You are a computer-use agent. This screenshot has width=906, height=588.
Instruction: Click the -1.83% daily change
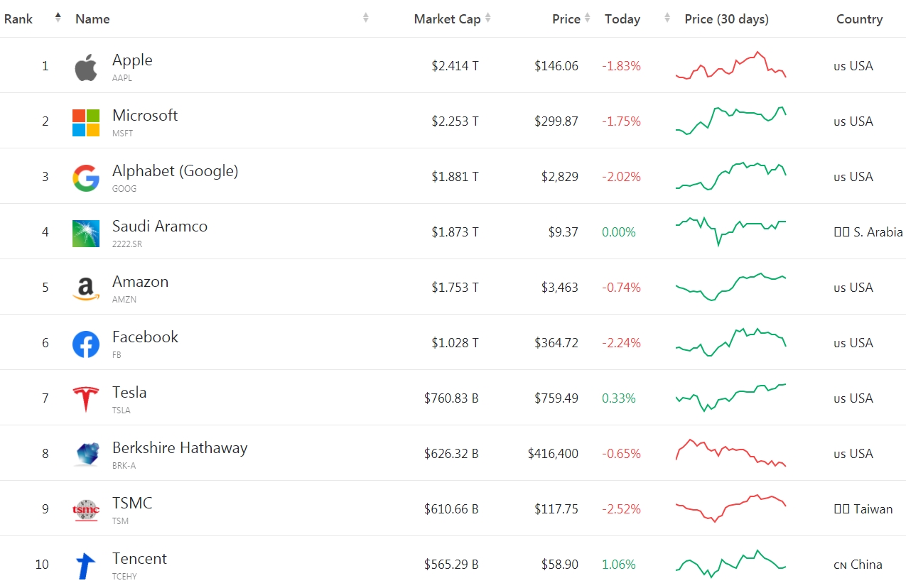621,66
